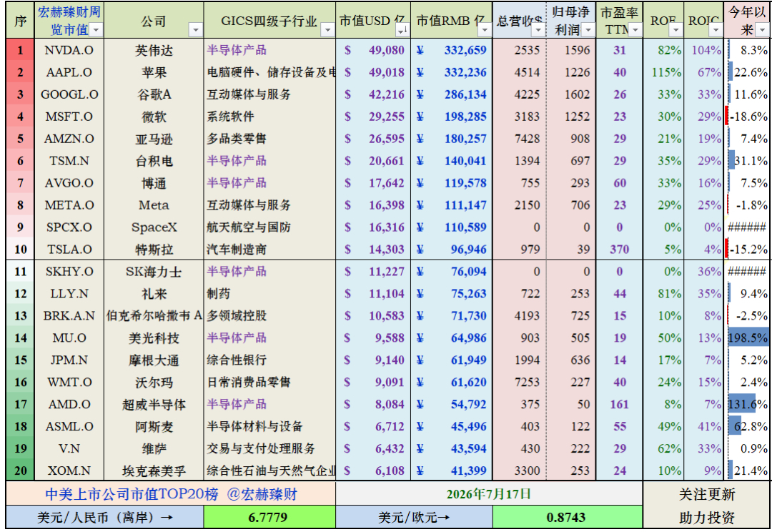Select the MSFT.O ticker cell
Screen dimensions: 772x532
(69, 117)
